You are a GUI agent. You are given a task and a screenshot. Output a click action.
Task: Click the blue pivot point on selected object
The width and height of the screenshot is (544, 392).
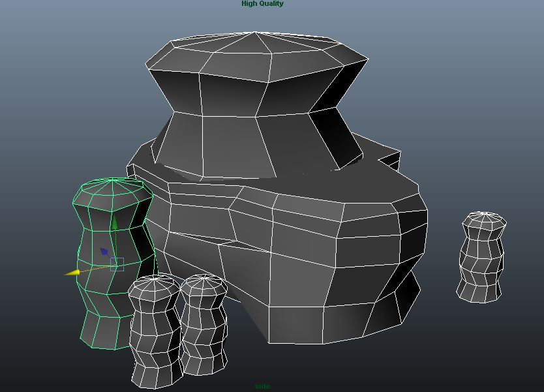coord(104,250)
